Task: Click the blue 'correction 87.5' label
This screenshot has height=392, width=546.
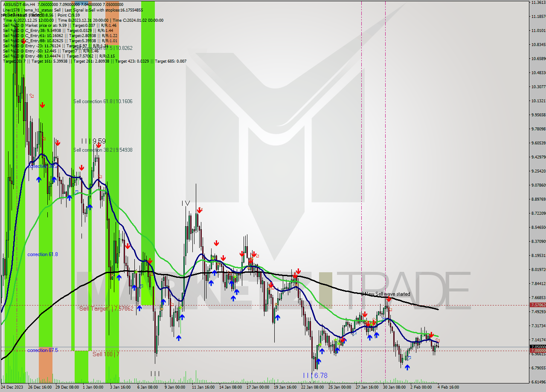Action: pos(43,350)
